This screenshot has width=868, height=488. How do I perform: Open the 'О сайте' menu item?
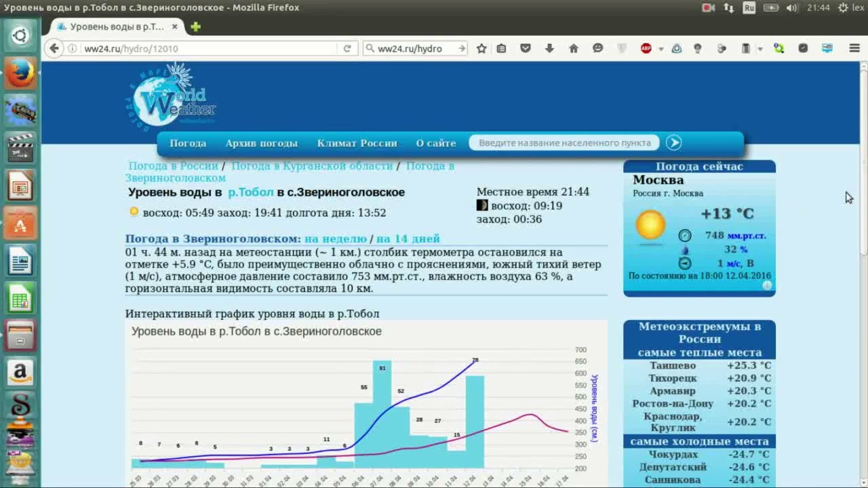click(436, 143)
